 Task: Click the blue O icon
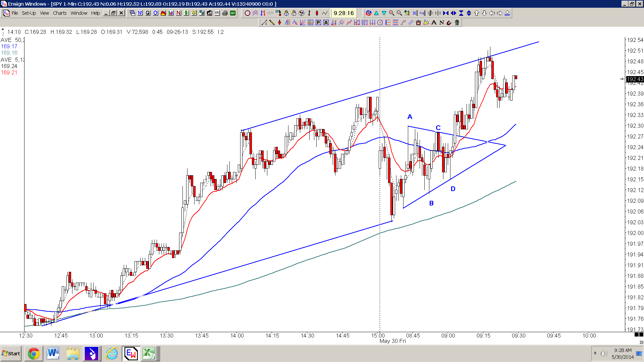(155, 13)
